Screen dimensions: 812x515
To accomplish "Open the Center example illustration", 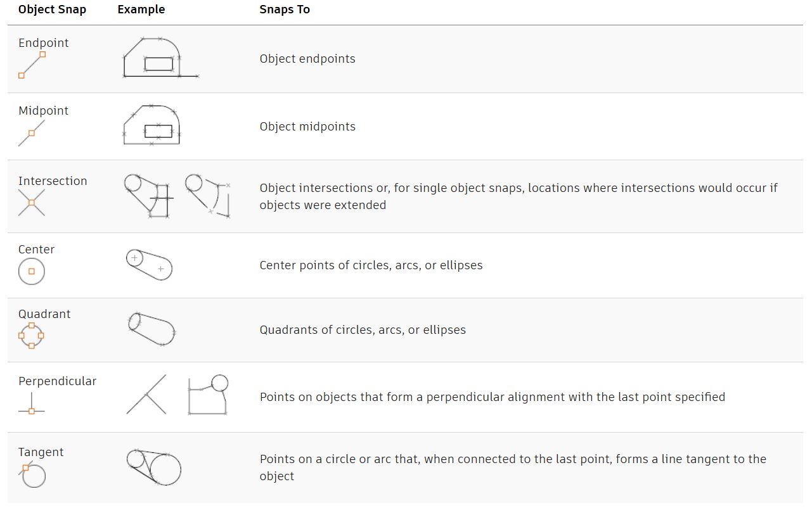I will 149,265.
